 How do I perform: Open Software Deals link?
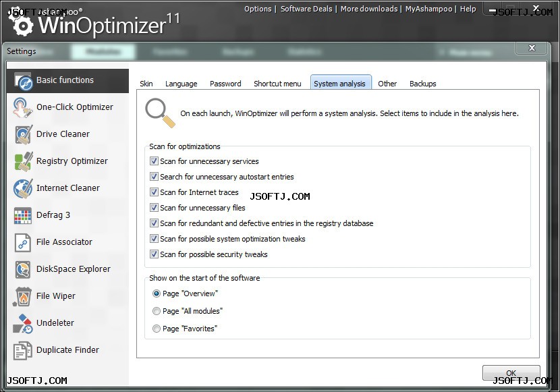click(306, 9)
